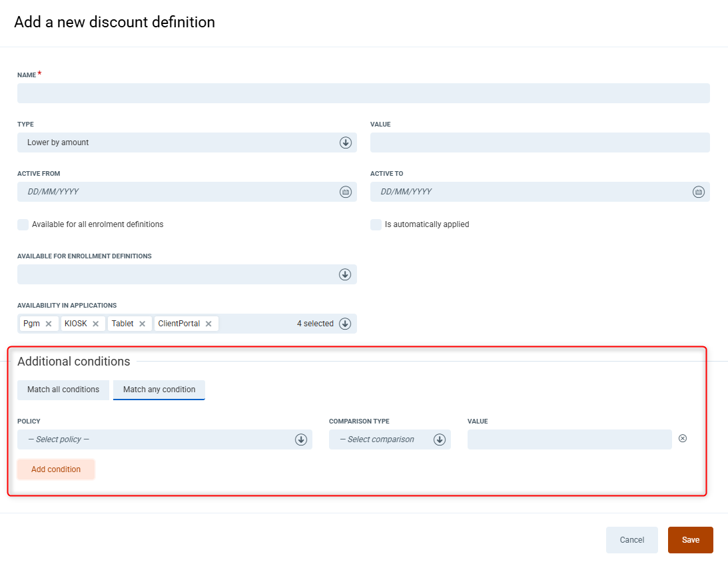
Task: Open the Active To calendar picker icon
Action: pyautogui.click(x=698, y=192)
